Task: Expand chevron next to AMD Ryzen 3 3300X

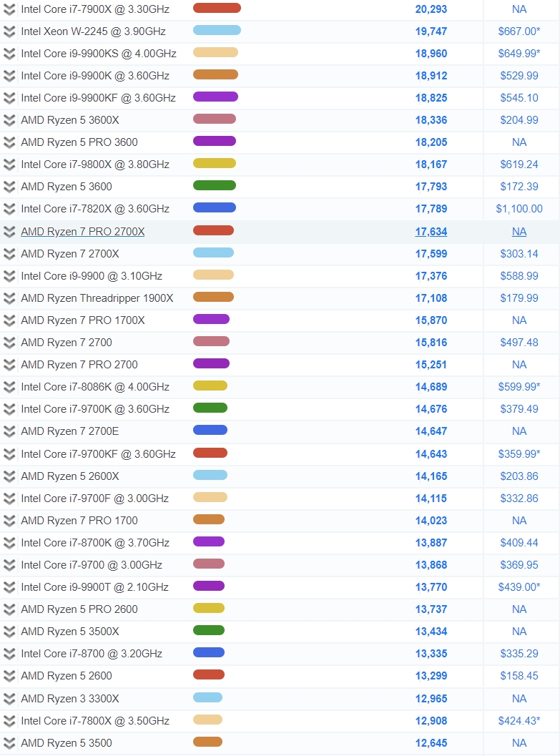Action: coord(9,699)
